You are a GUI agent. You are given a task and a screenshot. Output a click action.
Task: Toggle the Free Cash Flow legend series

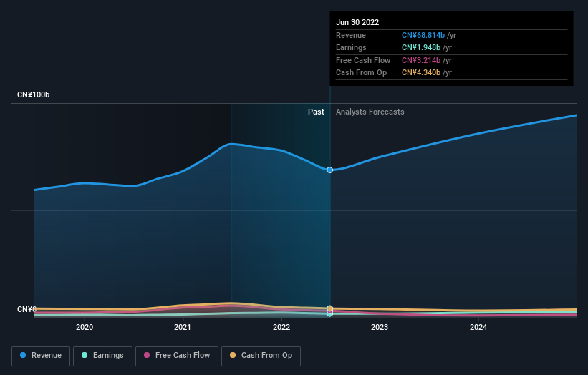[x=177, y=356]
